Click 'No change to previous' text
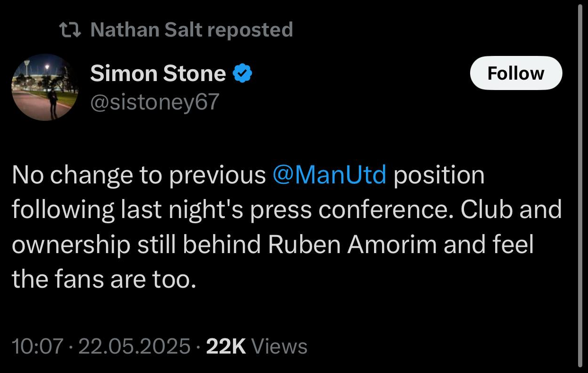 pyautogui.click(x=139, y=175)
